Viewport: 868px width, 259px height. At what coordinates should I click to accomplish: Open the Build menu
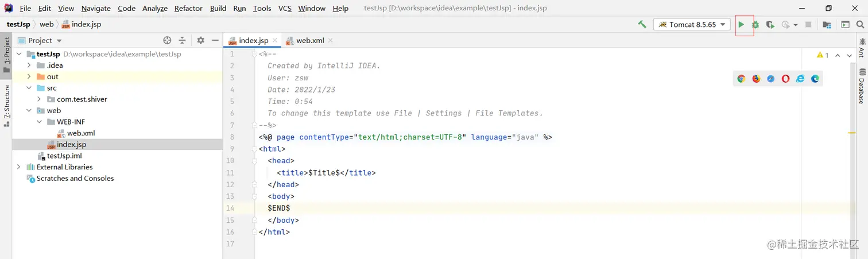[x=218, y=8]
